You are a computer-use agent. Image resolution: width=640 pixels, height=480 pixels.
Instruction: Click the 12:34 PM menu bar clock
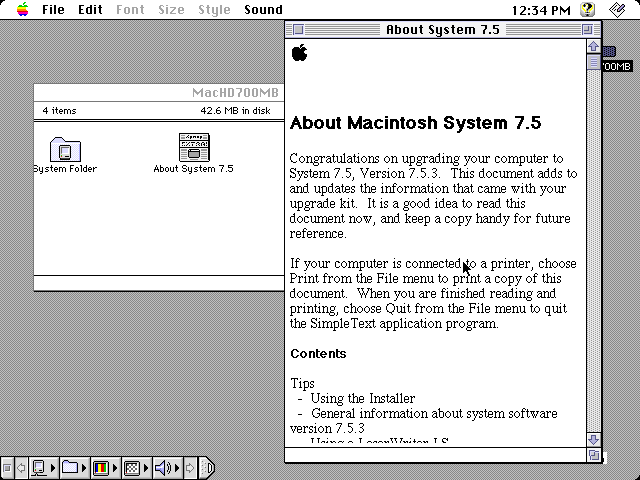click(541, 10)
